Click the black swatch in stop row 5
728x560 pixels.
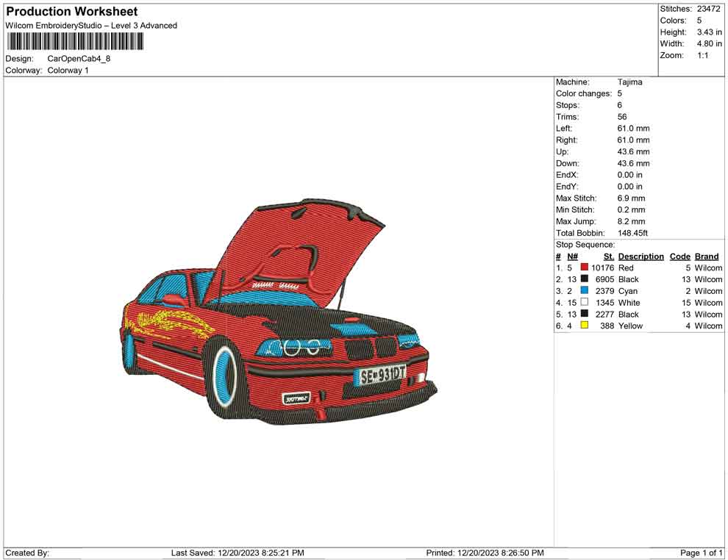(x=584, y=314)
